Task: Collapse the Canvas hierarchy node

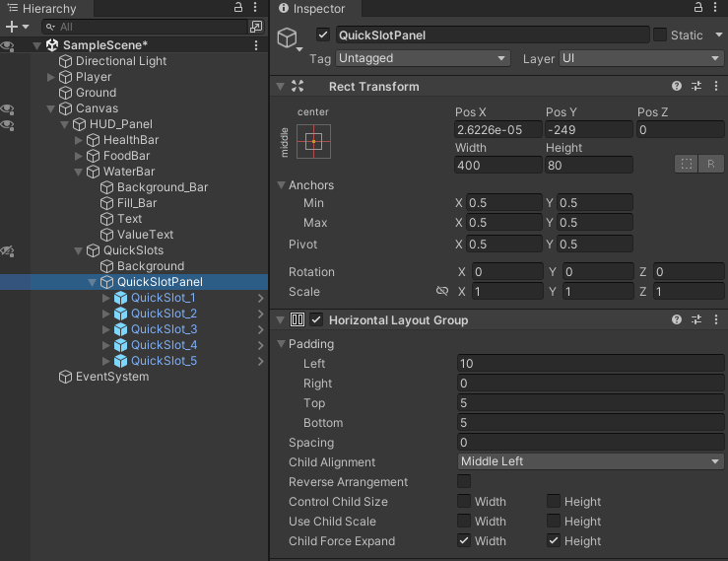Action: (51, 108)
